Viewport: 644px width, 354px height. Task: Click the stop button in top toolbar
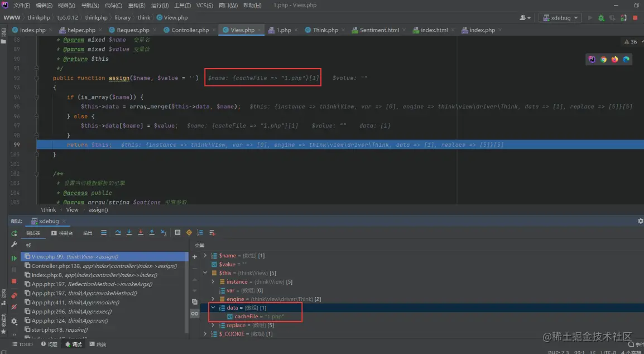pos(636,18)
